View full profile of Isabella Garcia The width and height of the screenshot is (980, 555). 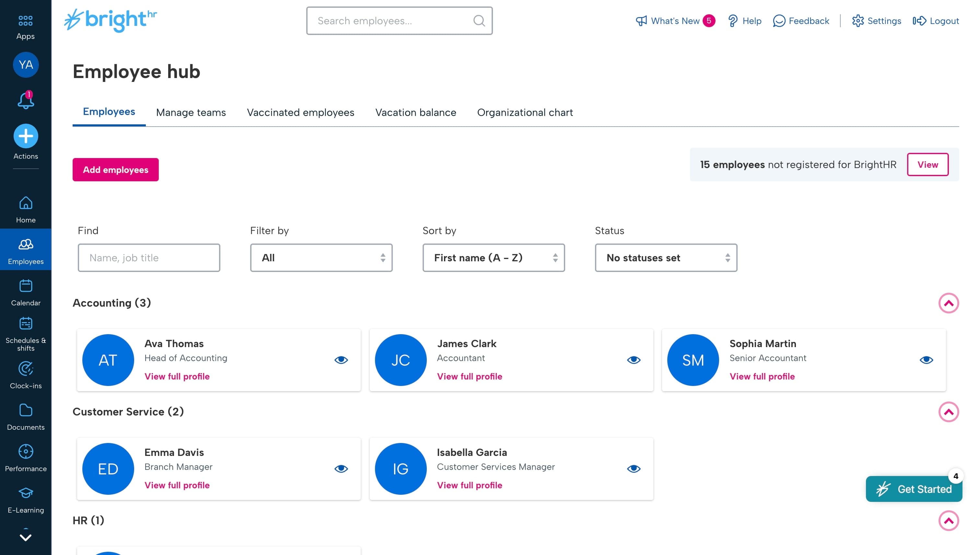pyautogui.click(x=470, y=485)
